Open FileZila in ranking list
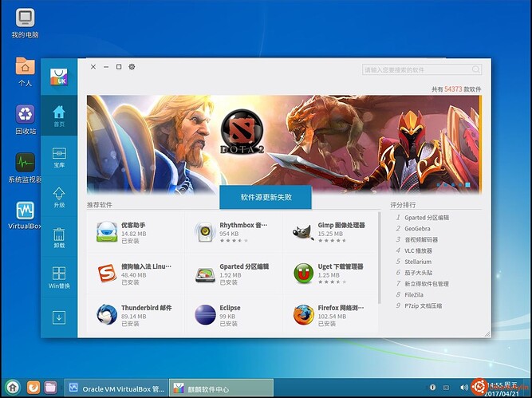The width and height of the screenshot is (532, 398). (414, 294)
